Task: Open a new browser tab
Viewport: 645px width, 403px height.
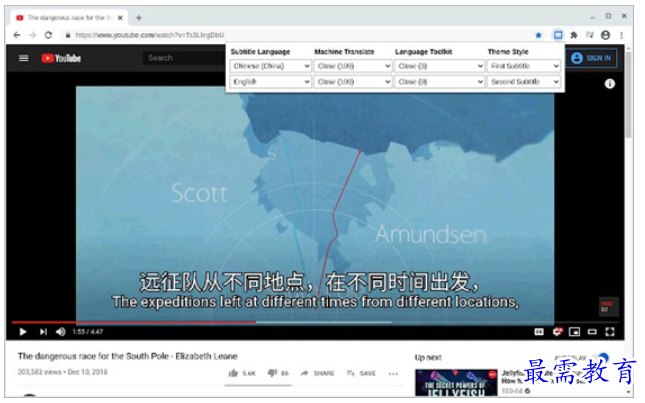Action: [139, 18]
